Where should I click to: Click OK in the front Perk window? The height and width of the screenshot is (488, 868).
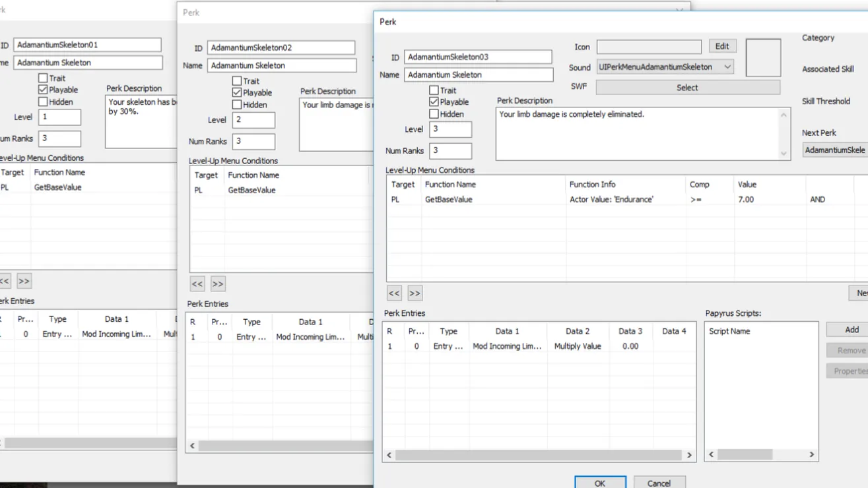click(600, 483)
